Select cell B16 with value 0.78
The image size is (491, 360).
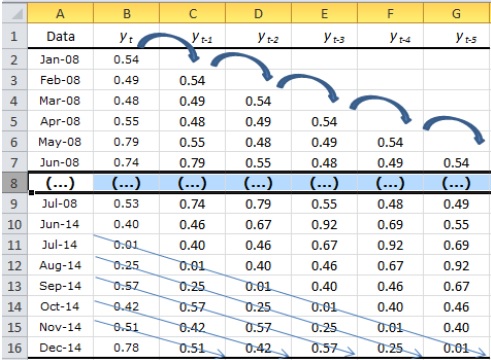[126, 348]
